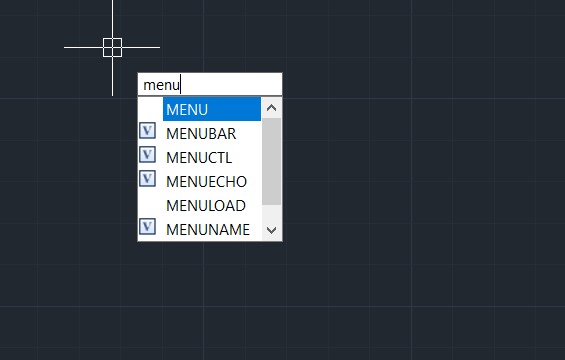Click the gray scrollbar thumb in the suggestion list

coord(272,161)
